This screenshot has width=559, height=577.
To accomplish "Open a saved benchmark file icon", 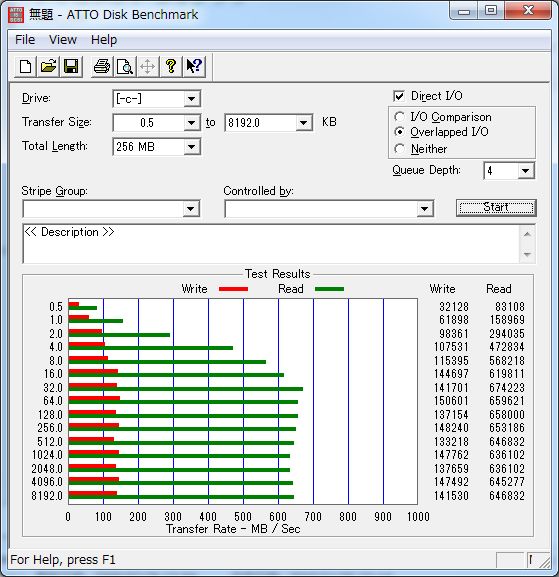I will [48, 67].
